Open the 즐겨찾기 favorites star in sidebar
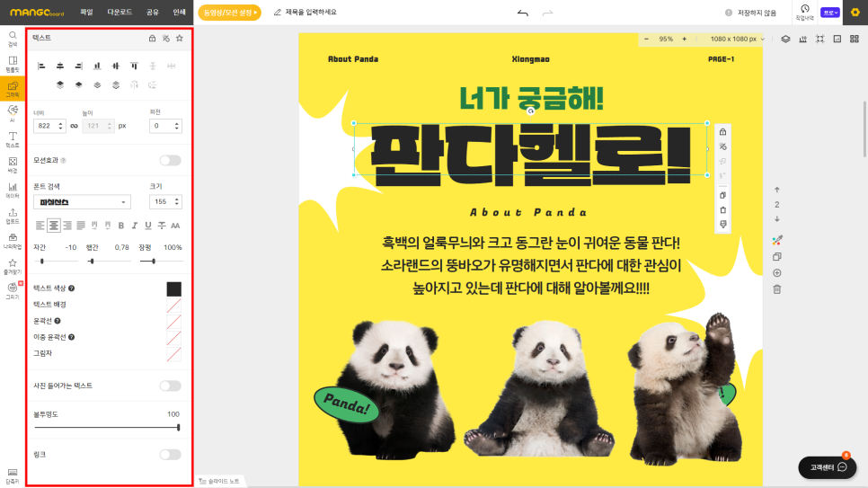The image size is (868, 488). click(13, 266)
